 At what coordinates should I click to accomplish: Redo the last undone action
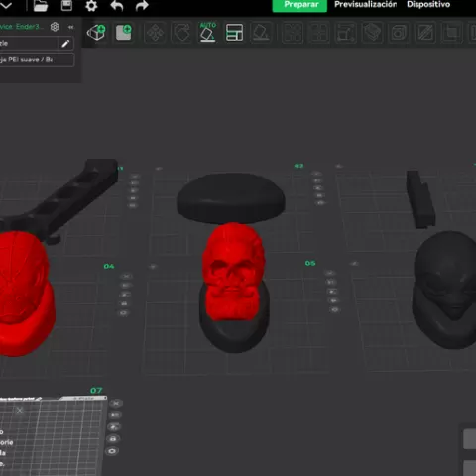point(142,6)
